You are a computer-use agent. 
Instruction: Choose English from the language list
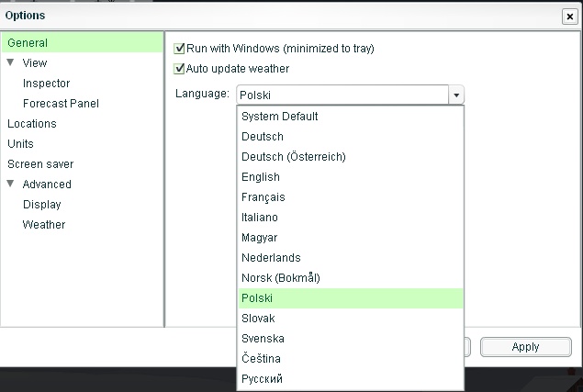click(x=351, y=177)
